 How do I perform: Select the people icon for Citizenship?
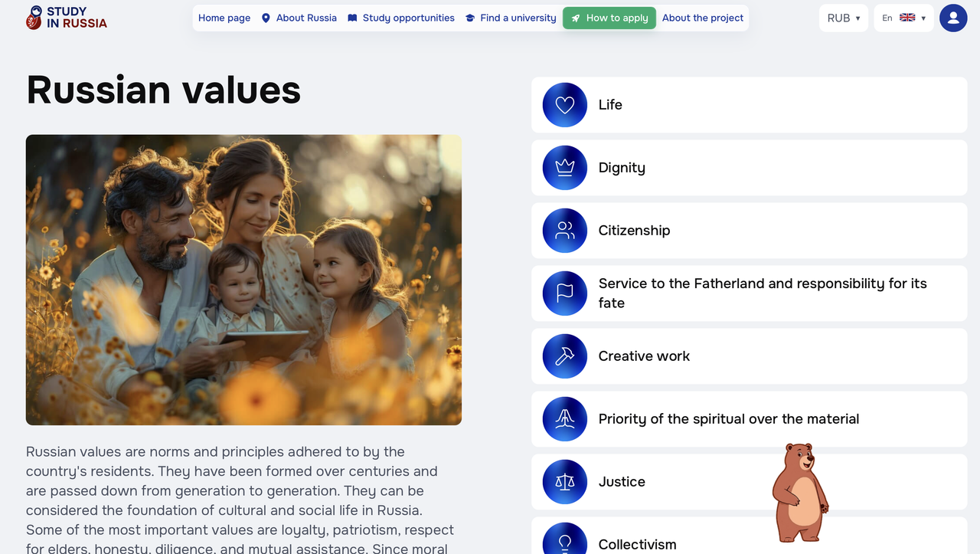coord(565,231)
